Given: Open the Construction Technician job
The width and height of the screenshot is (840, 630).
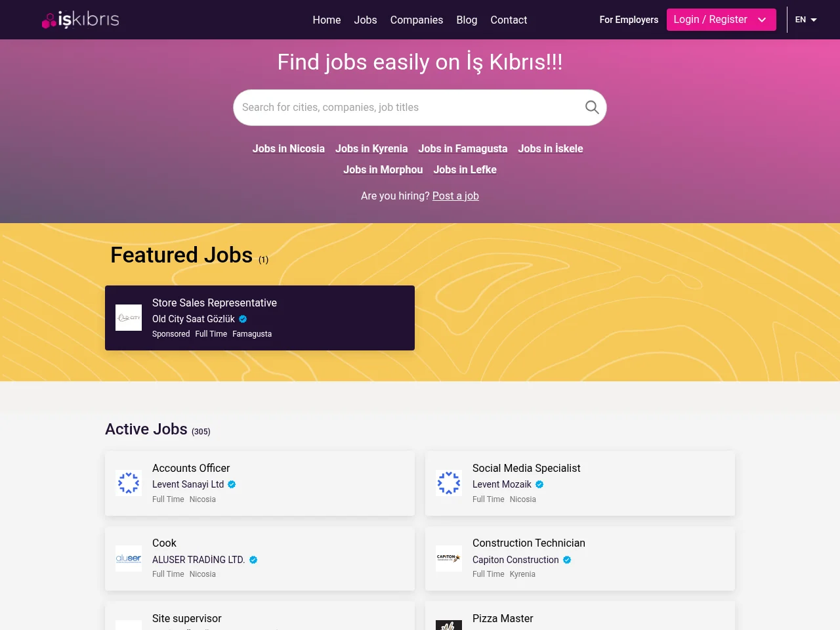Looking at the screenshot, I should 529,543.
